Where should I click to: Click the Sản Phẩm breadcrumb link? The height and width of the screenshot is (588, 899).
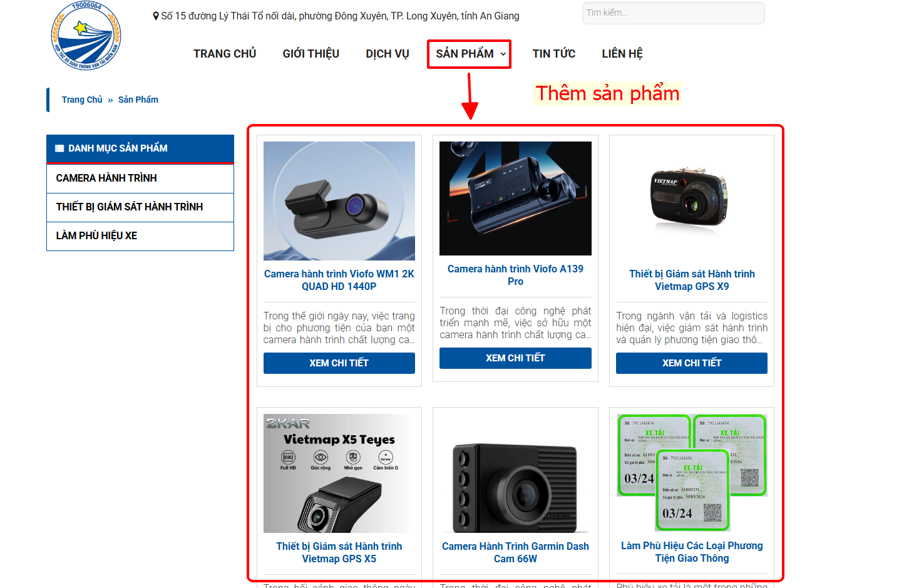(138, 100)
